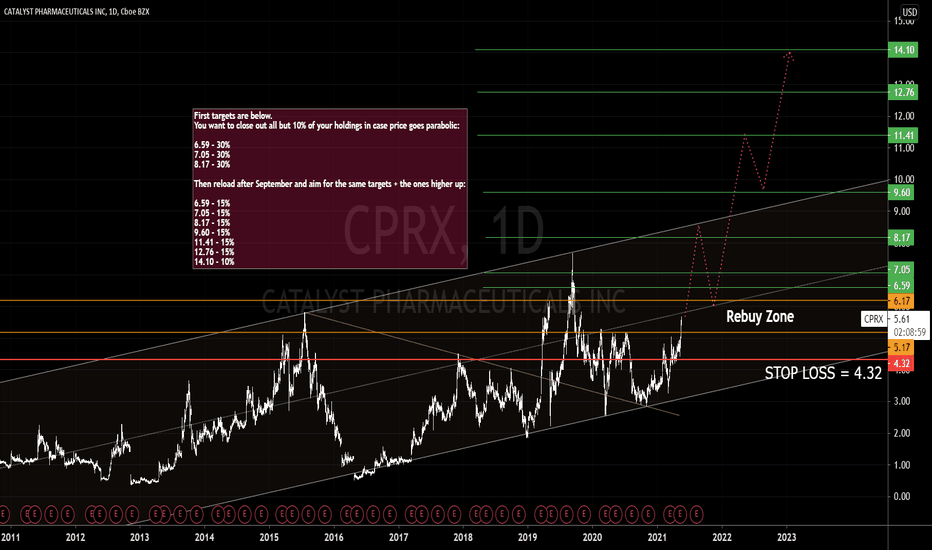Click the 2016 time axis label

coord(333,538)
